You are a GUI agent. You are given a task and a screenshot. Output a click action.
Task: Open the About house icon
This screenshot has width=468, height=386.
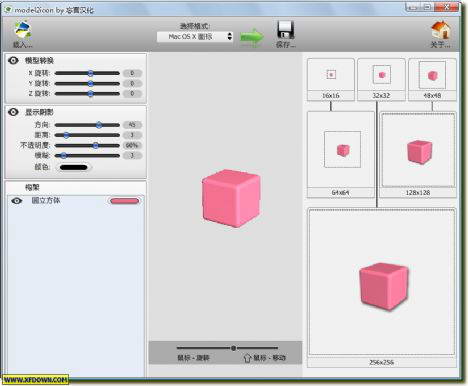(441, 30)
